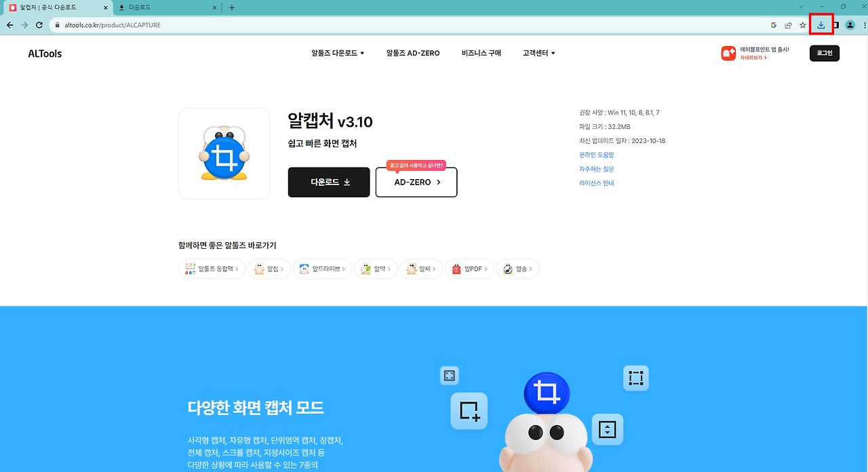
Task: Click the 알캡처 mascot product icon
Action: pyautogui.click(x=224, y=153)
